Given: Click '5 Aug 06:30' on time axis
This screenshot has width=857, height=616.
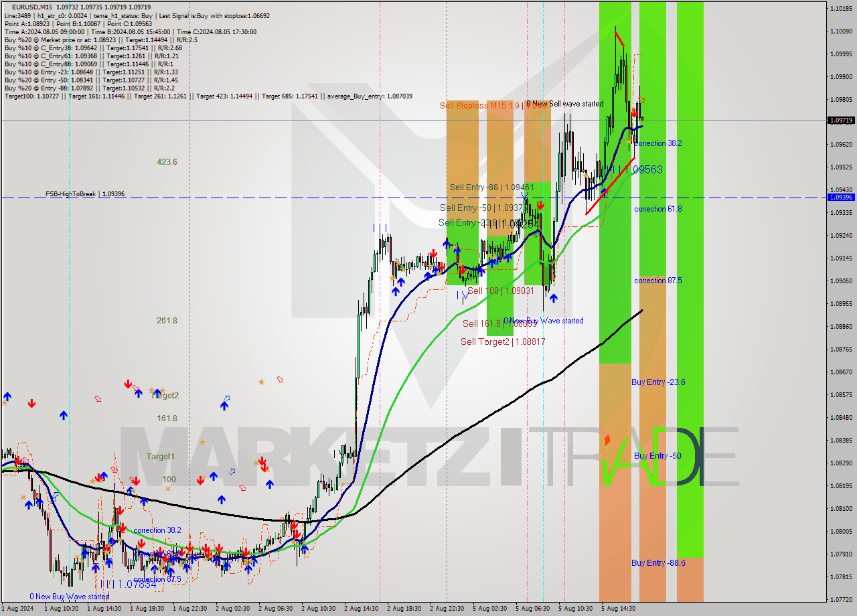Looking at the screenshot, I should pyautogui.click(x=532, y=609).
